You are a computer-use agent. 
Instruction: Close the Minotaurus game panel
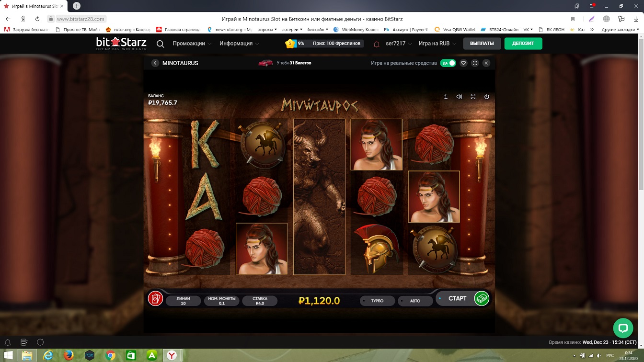coord(486,63)
